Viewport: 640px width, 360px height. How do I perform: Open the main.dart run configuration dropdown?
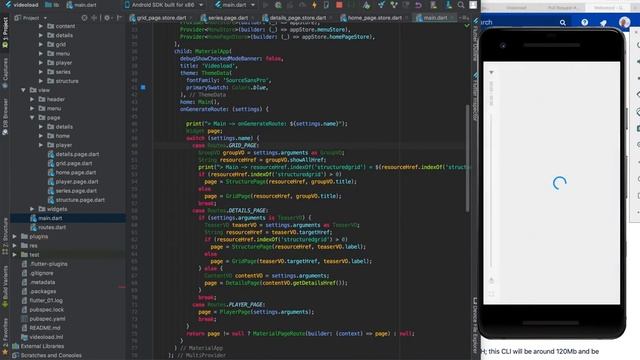click(235, 5)
